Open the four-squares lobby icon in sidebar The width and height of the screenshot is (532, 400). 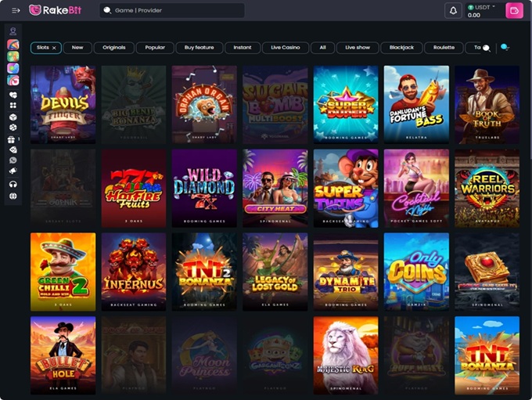click(x=13, y=105)
